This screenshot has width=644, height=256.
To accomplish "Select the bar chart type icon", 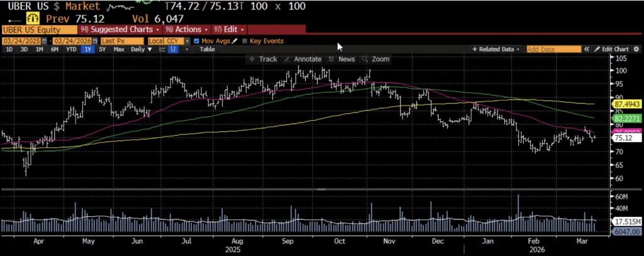I will pos(173,49).
